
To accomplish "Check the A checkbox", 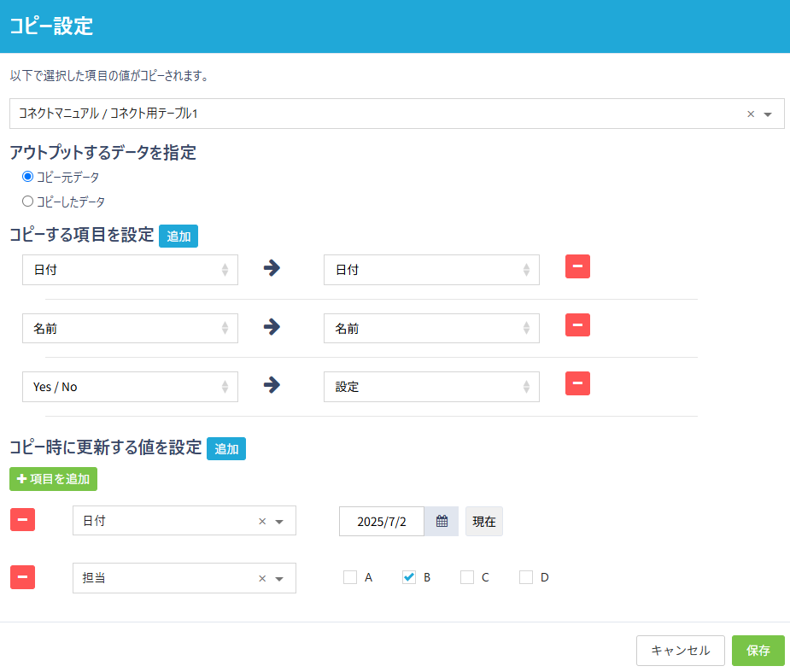I will pos(350,577).
